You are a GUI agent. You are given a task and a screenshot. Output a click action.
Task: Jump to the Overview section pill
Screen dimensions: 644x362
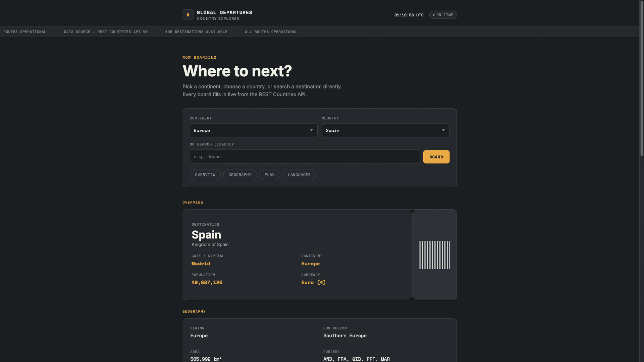[205, 175]
